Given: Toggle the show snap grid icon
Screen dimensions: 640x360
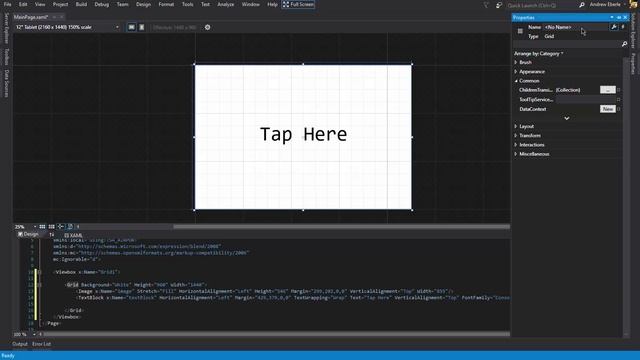Looking at the screenshot, I should [42, 227].
